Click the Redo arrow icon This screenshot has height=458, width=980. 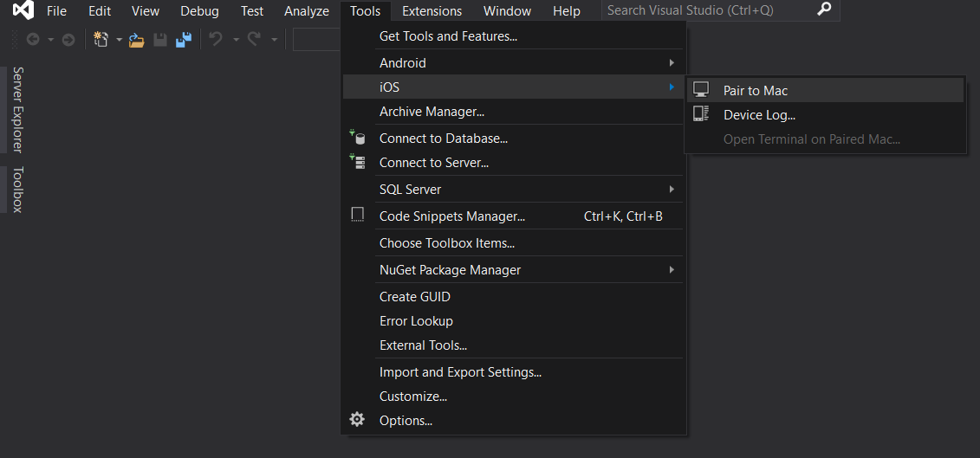[x=254, y=39]
